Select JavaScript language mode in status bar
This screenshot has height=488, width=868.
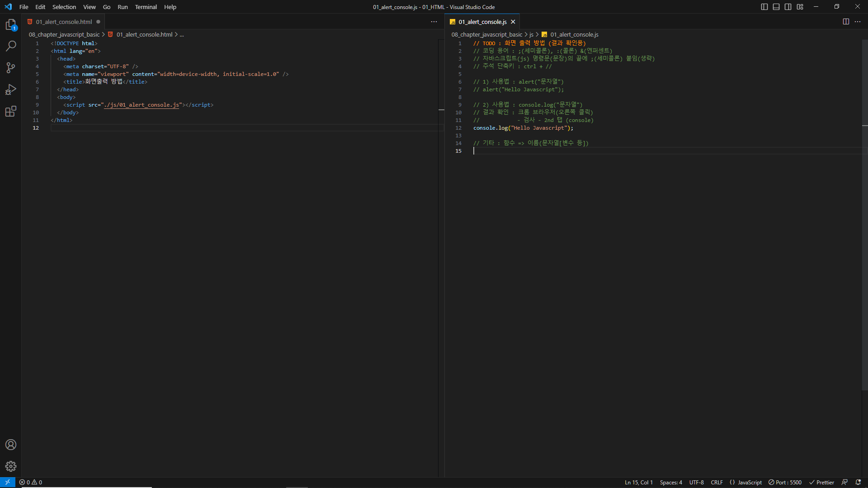[x=750, y=482]
